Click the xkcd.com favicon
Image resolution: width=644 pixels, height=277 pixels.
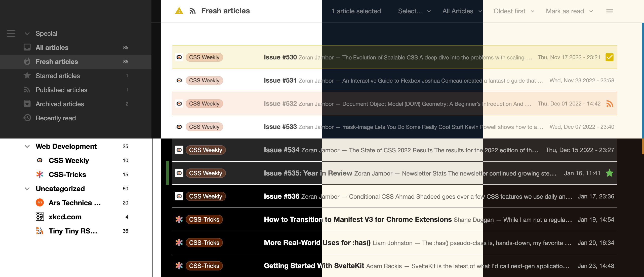coord(40,217)
